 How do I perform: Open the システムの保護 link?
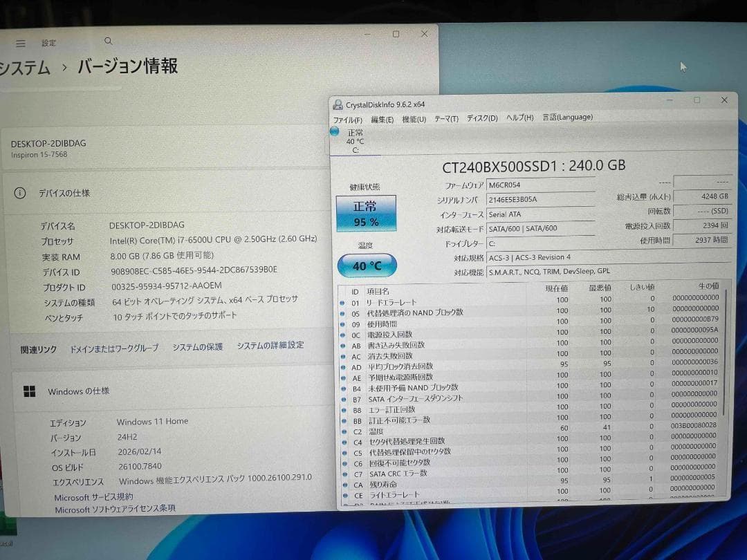point(200,345)
